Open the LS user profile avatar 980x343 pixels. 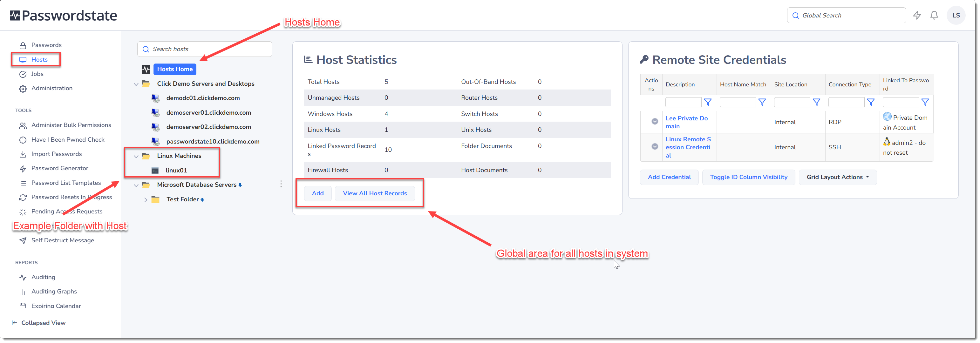tap(956, 15)
